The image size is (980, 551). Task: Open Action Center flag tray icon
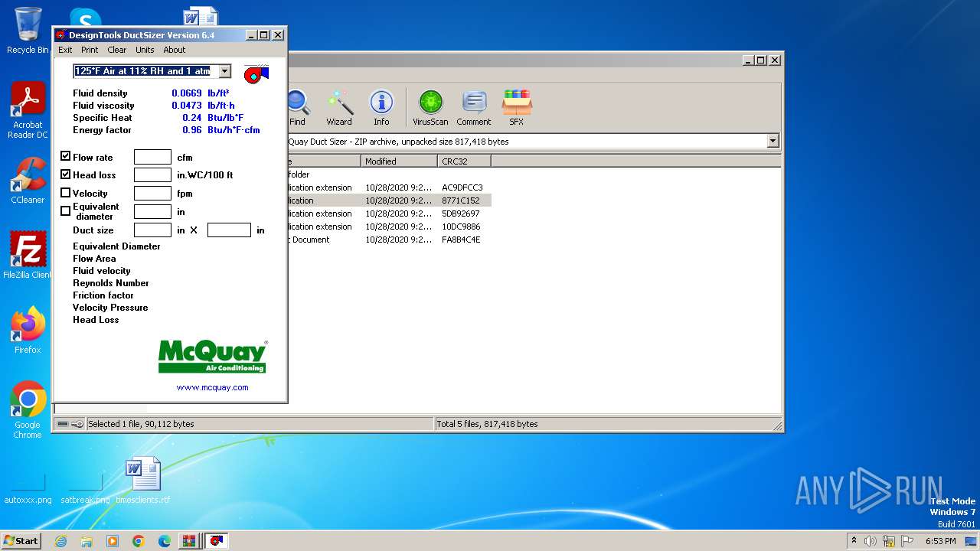click(x=907, y=541)
